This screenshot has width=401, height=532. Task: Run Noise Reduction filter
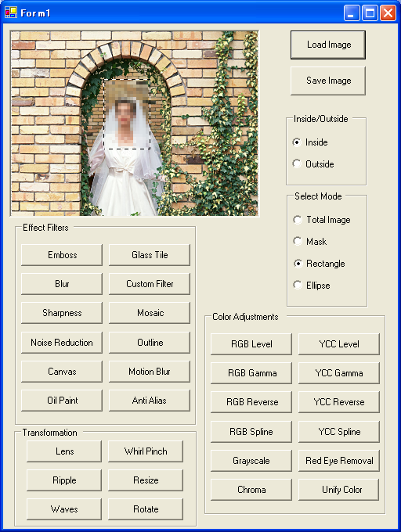coord(62,343)
